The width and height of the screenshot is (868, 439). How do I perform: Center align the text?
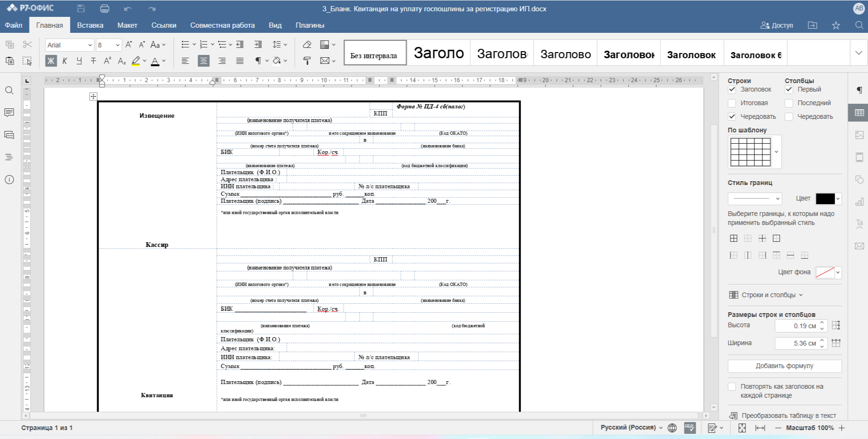click(203, 61)
